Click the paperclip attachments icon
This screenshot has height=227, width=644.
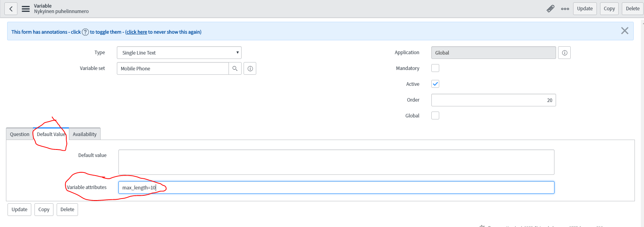click(x=551, y=9)
